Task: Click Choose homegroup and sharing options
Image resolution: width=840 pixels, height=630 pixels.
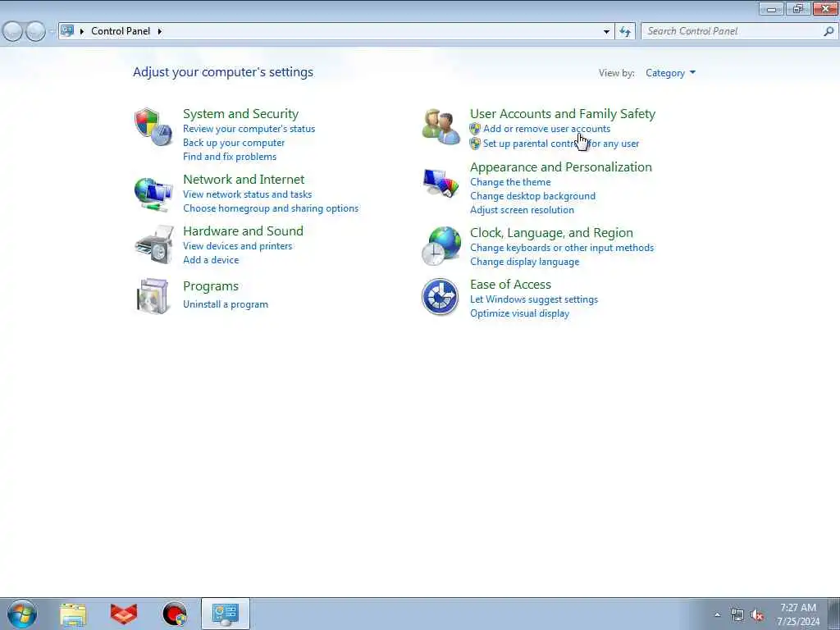Action: (271, 208)
